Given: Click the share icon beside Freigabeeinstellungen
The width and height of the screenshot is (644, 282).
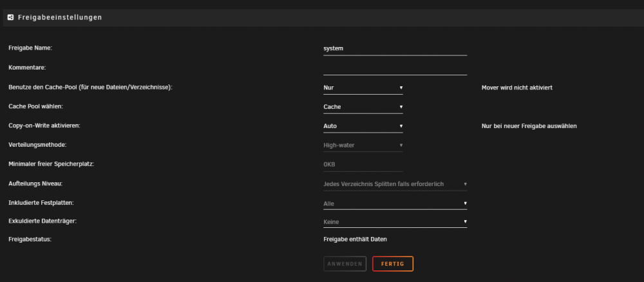Looking at the screenshot, I should pyautogui.click(x=11, y=17).
